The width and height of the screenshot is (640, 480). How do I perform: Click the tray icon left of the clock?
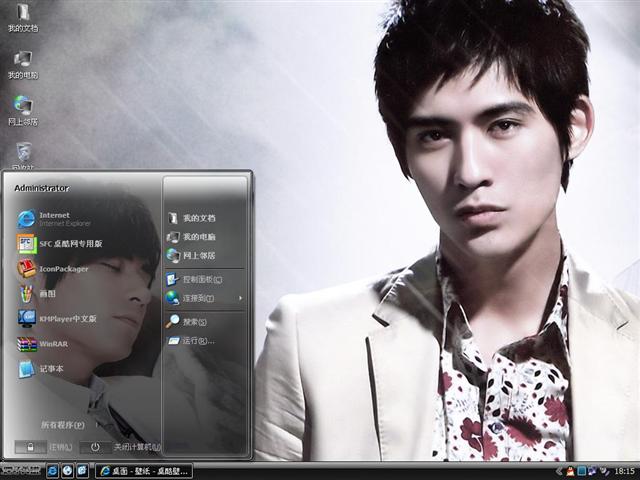604,471
